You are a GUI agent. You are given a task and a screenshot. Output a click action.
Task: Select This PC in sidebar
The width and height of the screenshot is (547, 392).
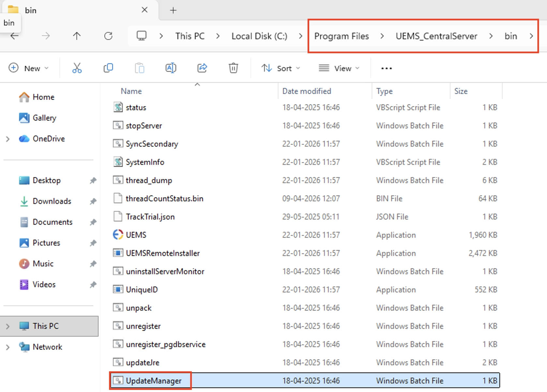tap(49, 326)
